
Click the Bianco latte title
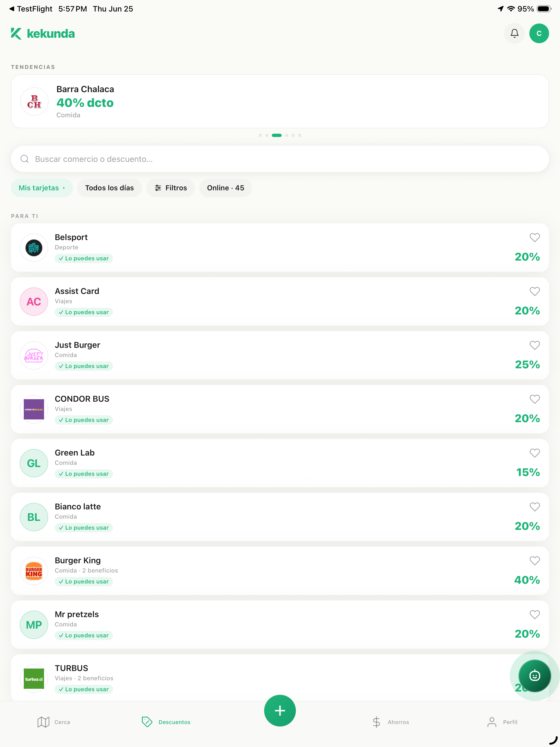[78, 507]
